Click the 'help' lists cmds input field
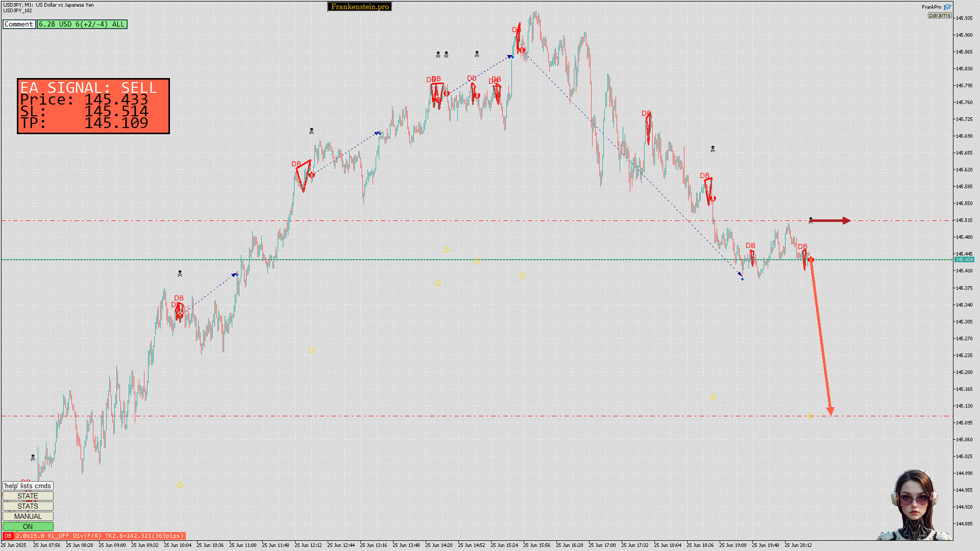980x551 pixels. pyautogui.click(x=28, y=486)
